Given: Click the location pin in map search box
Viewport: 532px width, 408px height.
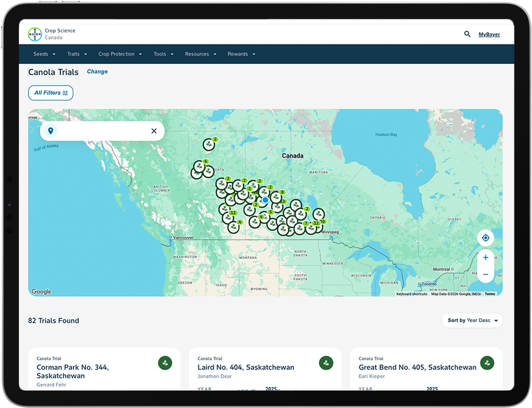Looking at the screenshot, I should [x=51, y=131].
